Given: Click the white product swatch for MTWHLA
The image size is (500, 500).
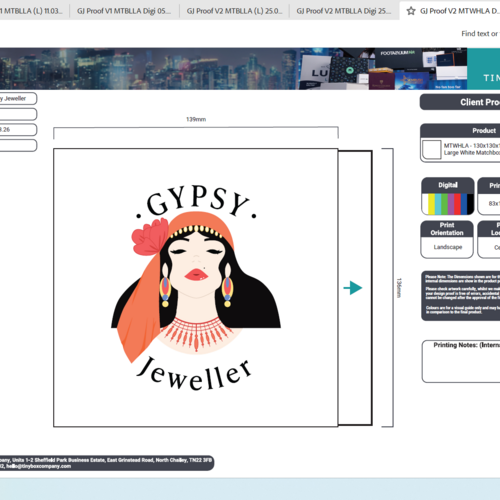Looking at the screenshot, I should coord(432,150).
